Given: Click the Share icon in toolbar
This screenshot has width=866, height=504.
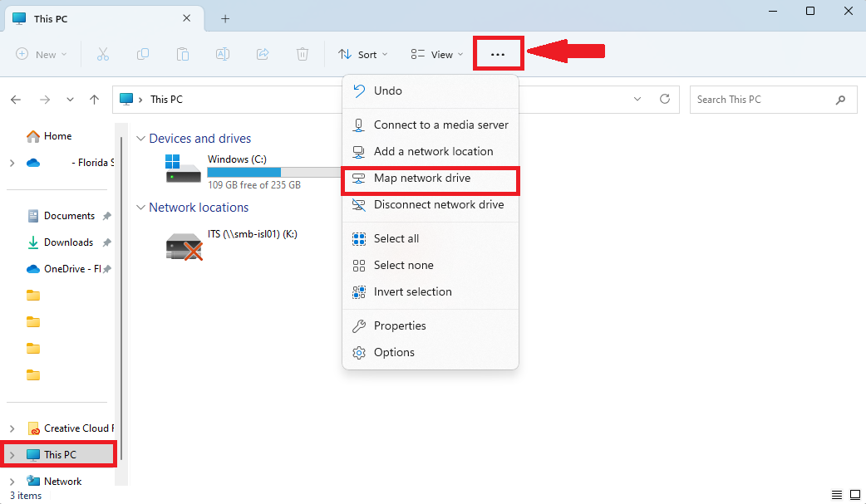Looking at the screenshot, I should pyautogui.click(x=263, y=54).
